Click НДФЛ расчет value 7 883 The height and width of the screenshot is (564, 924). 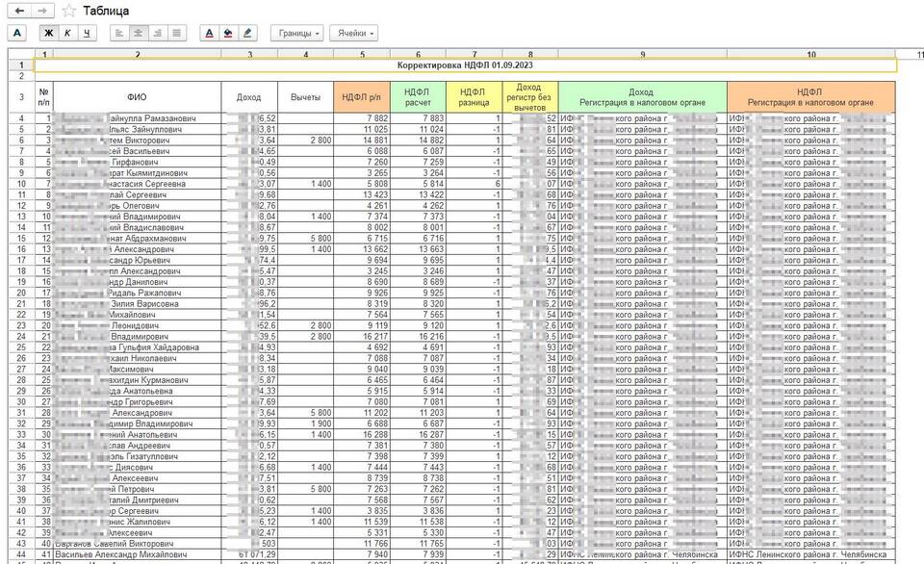pos(418,118)
